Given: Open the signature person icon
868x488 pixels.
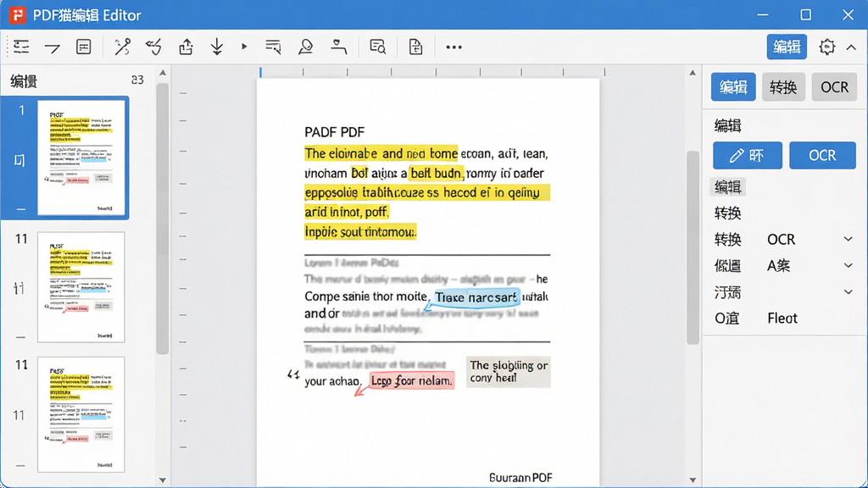Looking at the screenshot, I should [338, 47].
